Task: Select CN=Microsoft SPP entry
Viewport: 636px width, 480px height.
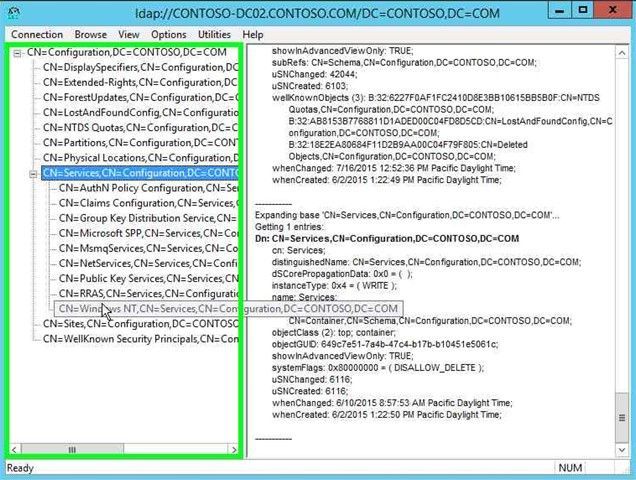Action: coord(148,233)
